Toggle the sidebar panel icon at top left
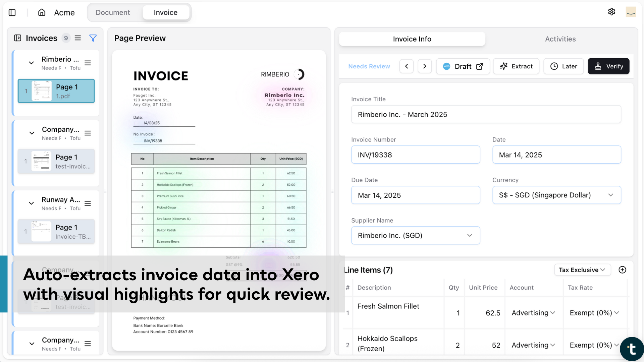The image size is (644, 362). pyautogui.click(x=12, y=12)
